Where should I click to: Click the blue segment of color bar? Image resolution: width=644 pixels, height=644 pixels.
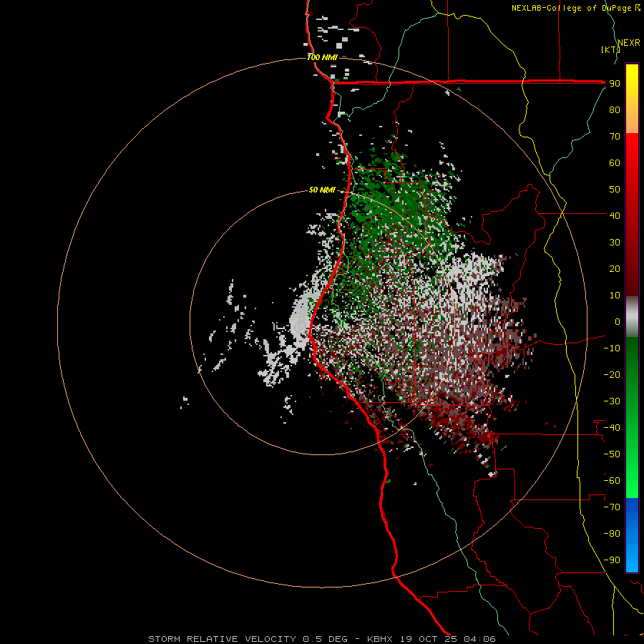(x=632, y=535)
